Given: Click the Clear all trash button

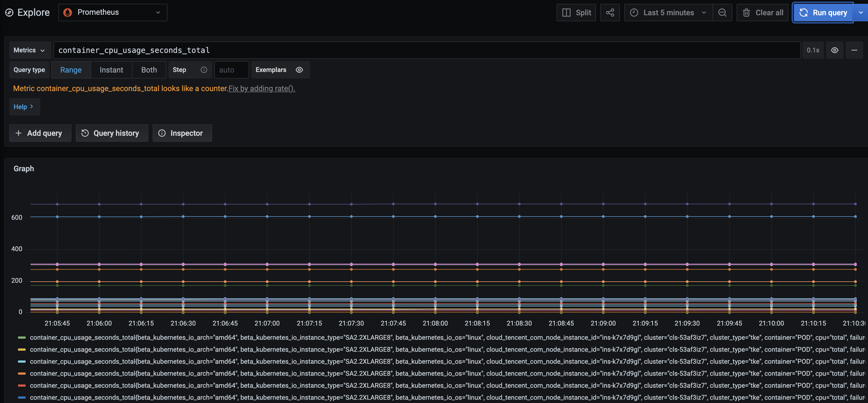Looking at the screenshot, I should (762, 13).
